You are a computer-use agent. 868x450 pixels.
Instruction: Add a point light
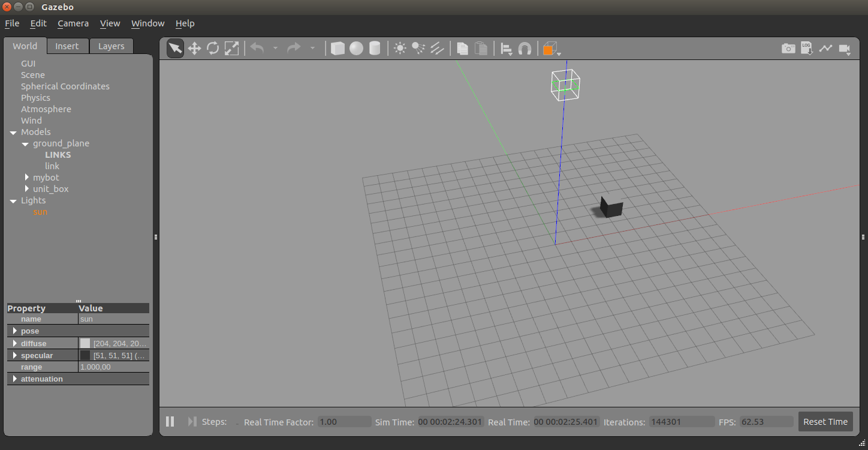(400, 49)
